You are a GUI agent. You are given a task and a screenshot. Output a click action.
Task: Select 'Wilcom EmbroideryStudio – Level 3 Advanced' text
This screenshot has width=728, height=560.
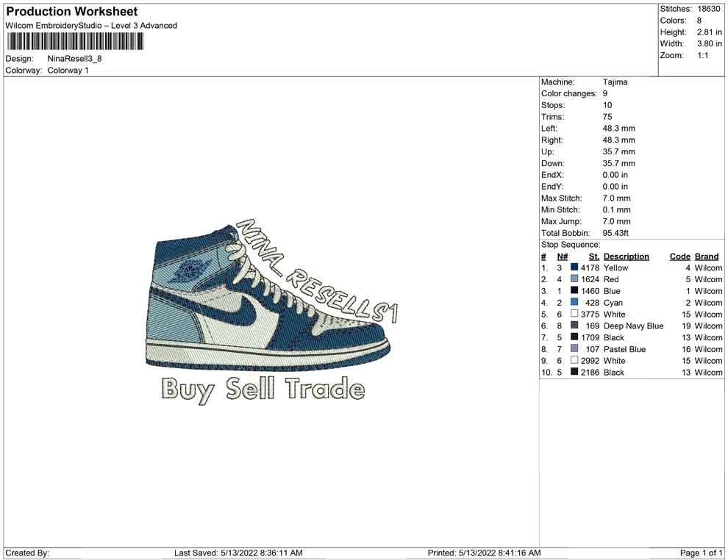pyautogui.click(x=91, y=26)
